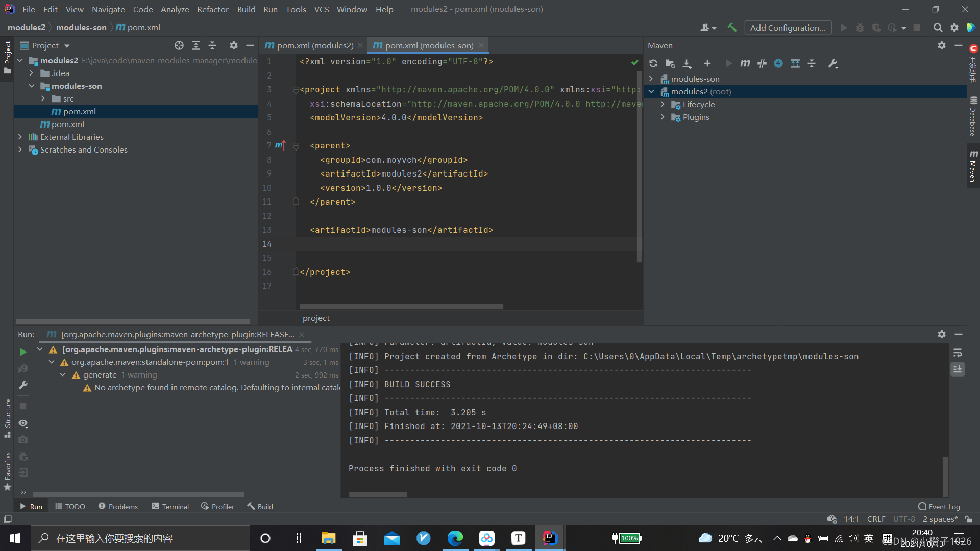Viewport: 980px width, 551px height.
Task: Click editor horizontal scrollbar
Action: (401, 306)
